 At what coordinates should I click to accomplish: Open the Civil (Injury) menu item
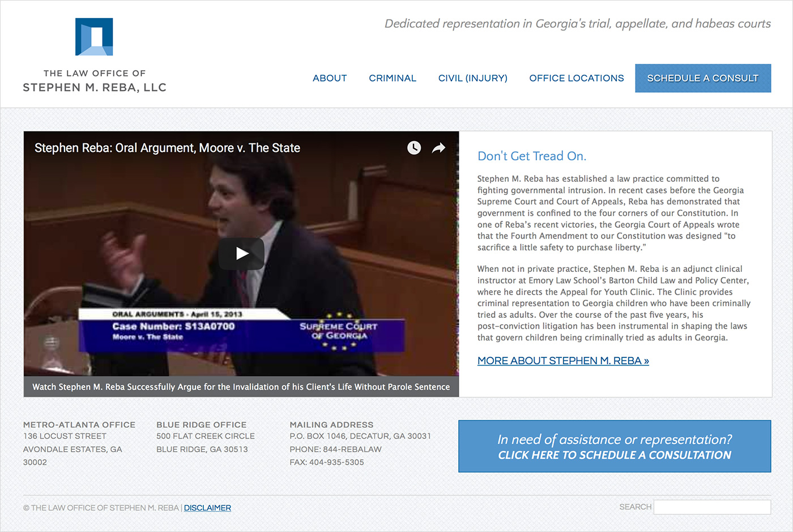coord(473,78)
